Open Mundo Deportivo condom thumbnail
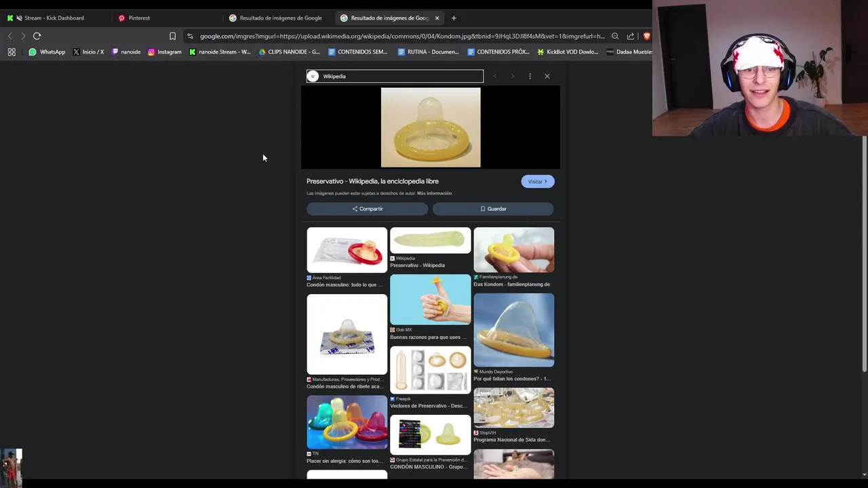 513,330
